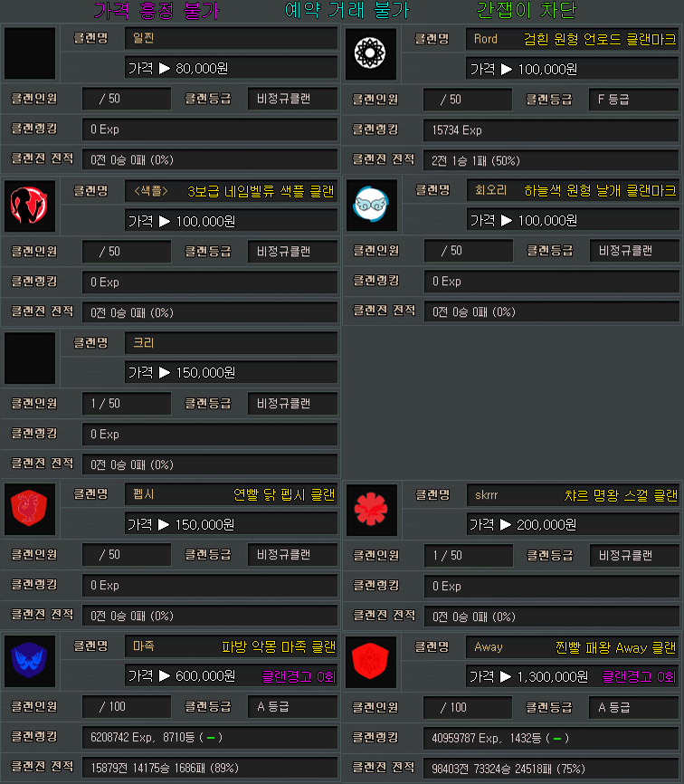Click the Away clan's 98403전 battle record
Viewport: 684px width, 784px height.
click(x=550, y=767)
